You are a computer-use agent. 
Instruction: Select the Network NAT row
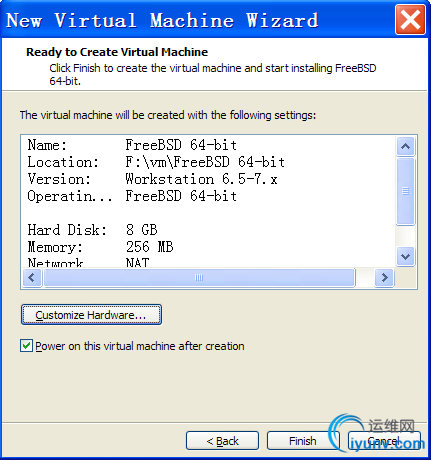pos(208,262)
